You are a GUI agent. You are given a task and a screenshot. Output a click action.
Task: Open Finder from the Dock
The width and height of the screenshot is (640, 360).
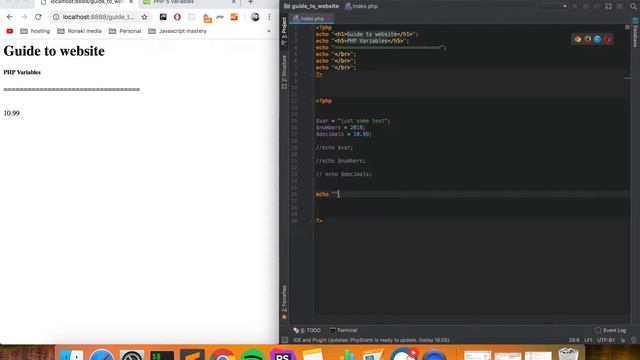pyautogui.click(x=71, y=354)
